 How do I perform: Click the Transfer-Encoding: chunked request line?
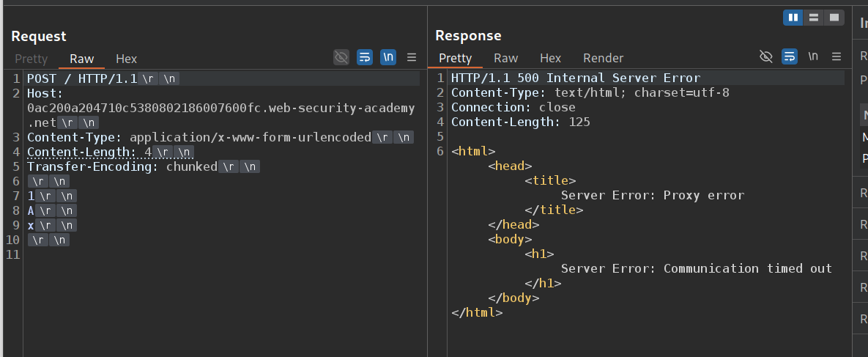click(122, 166)
